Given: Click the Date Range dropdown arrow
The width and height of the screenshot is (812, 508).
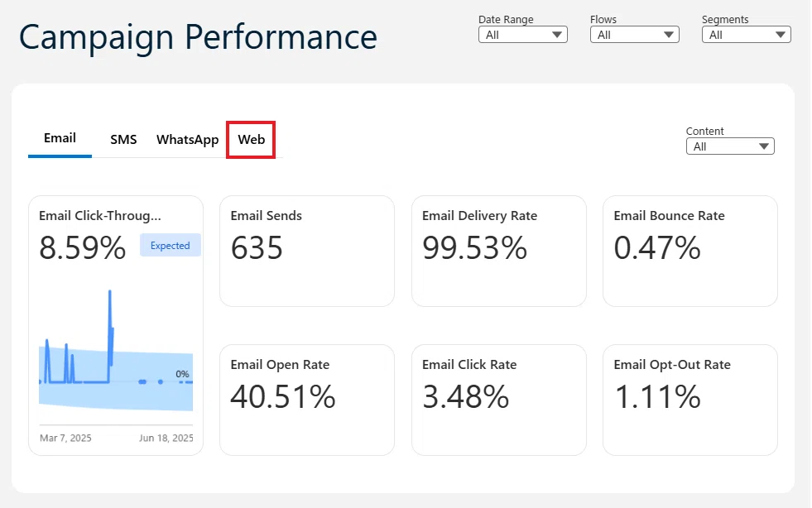Looking at the screenshot, I should click(x=557, y=35).
